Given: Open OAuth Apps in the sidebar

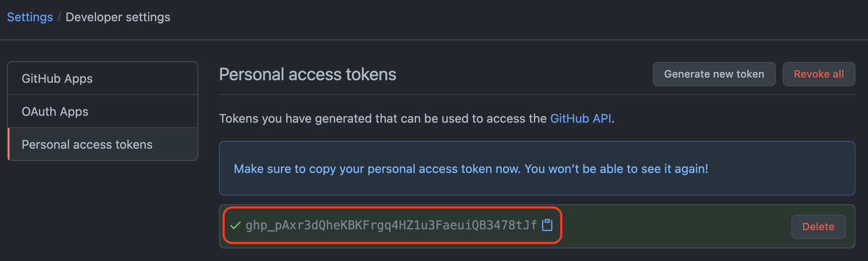Looking at the screenshot, I should (x=55, y=111).
